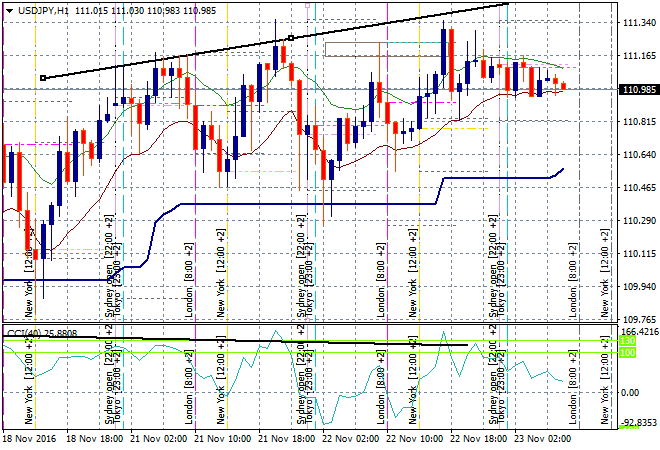Select the trendline's left square anchor point
Viewport: 660px width, 450px height.
pos(43,78)
